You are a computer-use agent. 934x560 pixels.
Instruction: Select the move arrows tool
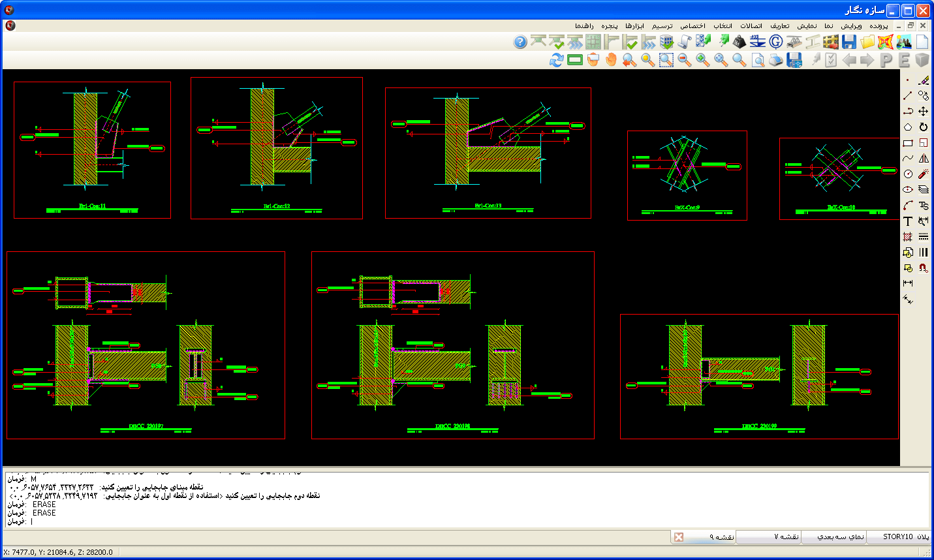[x=924, y=112]
